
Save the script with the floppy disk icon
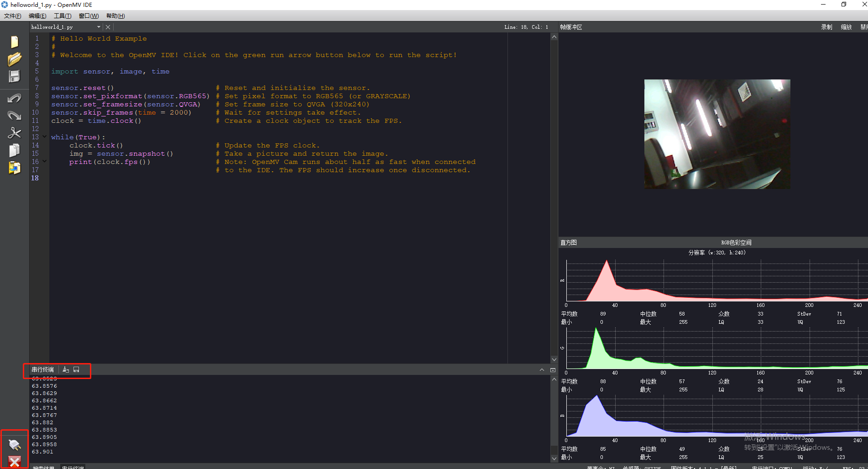click(x=15, y=76)
